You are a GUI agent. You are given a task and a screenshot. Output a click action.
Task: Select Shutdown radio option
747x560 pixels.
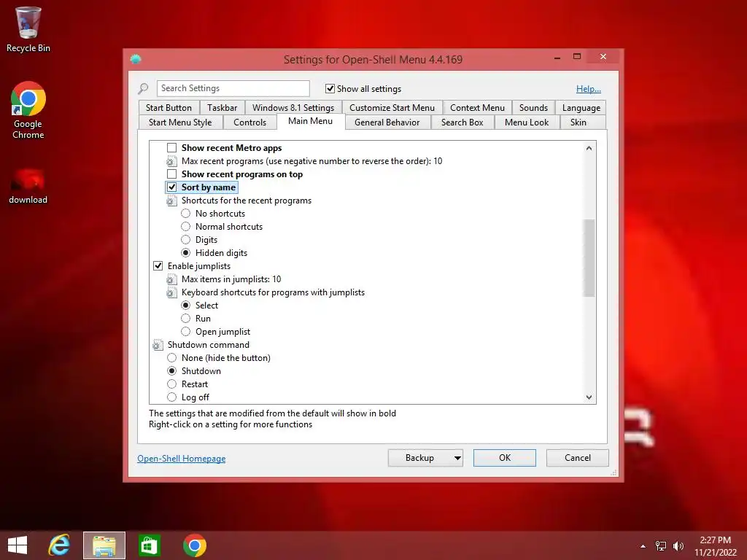171,371
